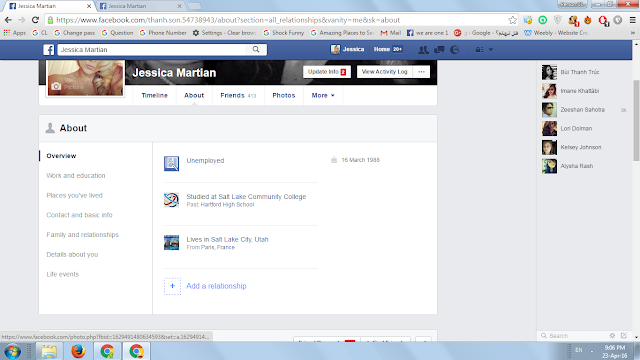640x360 pixels.
Task: Open the messages icon in top bar
Action: pos(439,50)
